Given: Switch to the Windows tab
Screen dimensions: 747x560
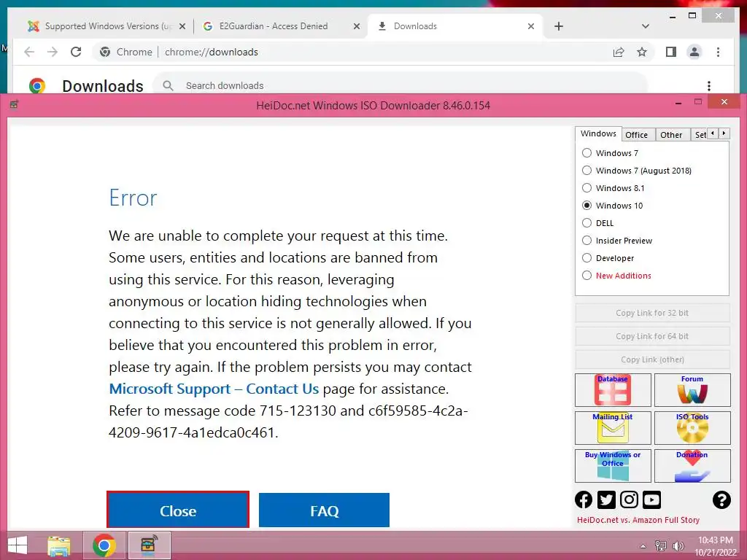Looking at the screenshot, I should tap(598, 134).
